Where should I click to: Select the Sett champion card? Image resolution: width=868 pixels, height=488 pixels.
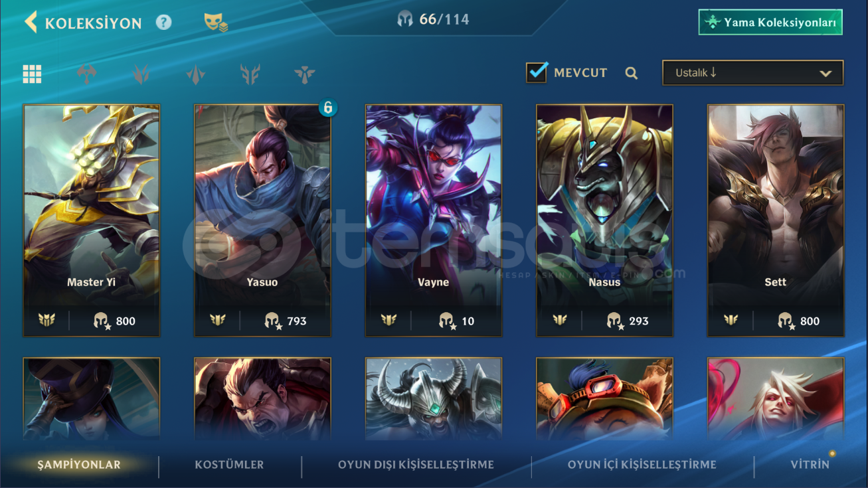(x=776, y=220)
